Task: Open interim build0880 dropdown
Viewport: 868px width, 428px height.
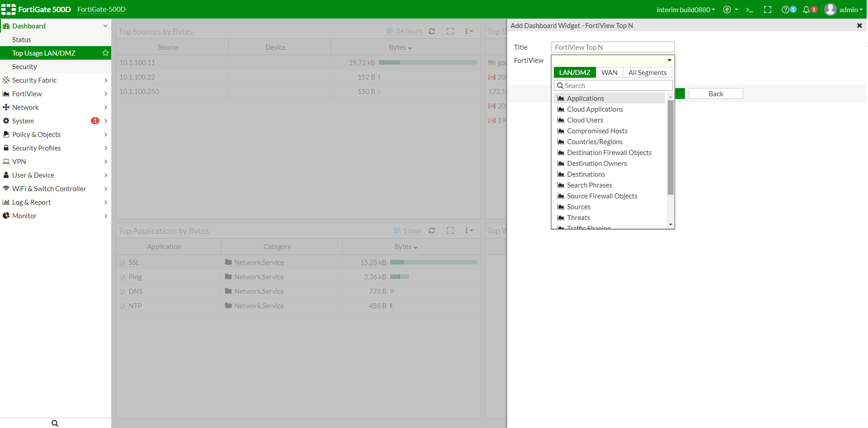Action: 686,9
